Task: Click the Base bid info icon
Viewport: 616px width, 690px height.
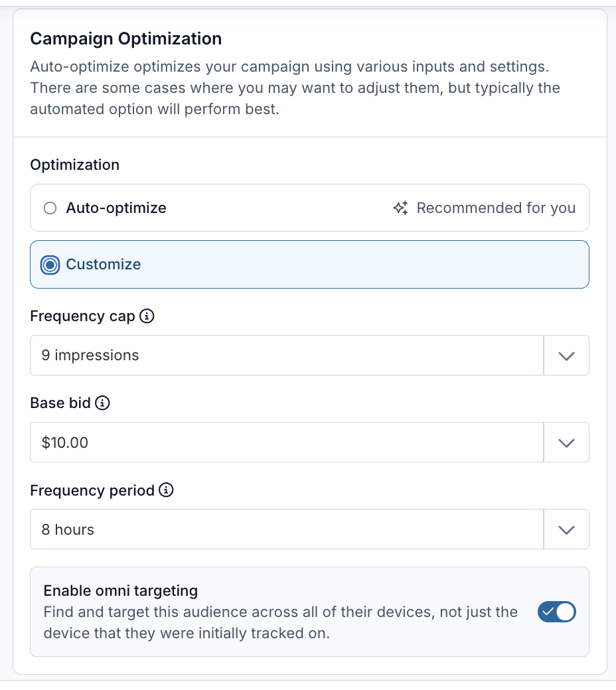Action: click(x=102, y=403)
